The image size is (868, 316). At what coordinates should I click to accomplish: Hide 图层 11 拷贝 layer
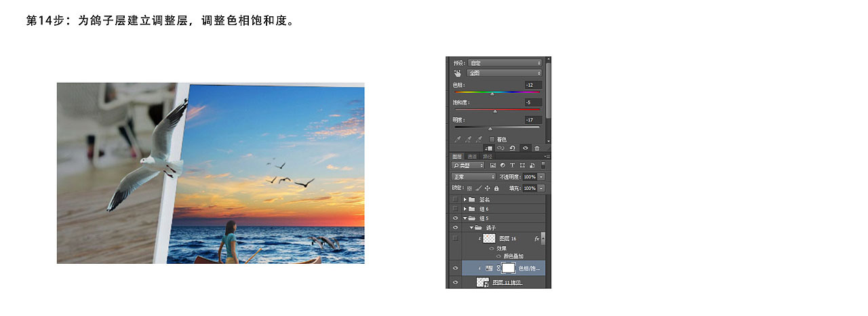coord(455,282)
